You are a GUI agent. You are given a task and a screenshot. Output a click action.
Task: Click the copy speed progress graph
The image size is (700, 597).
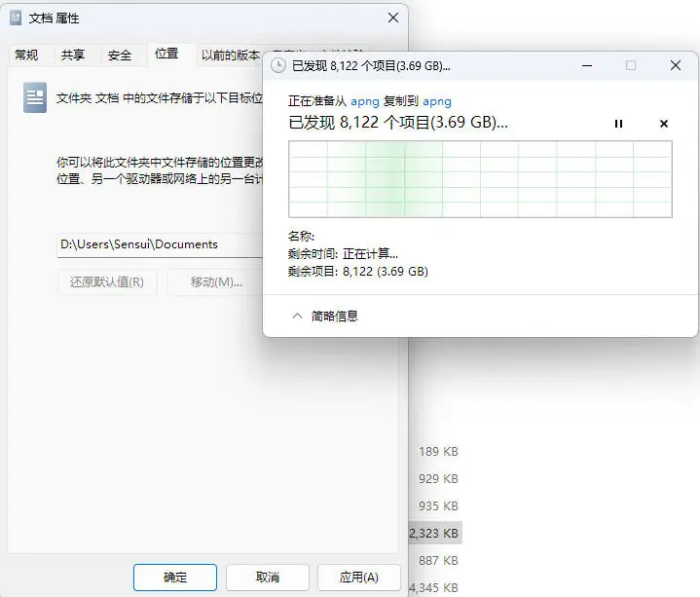(480, 179)
